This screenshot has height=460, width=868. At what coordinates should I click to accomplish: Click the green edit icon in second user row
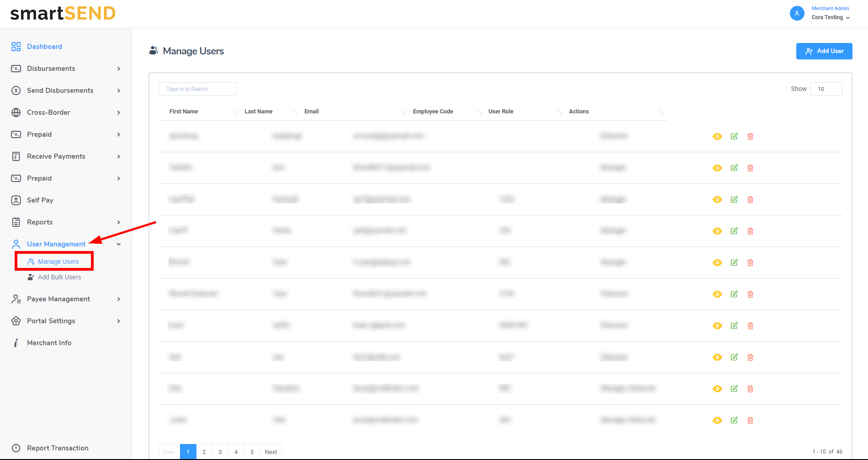coord(734,168)
